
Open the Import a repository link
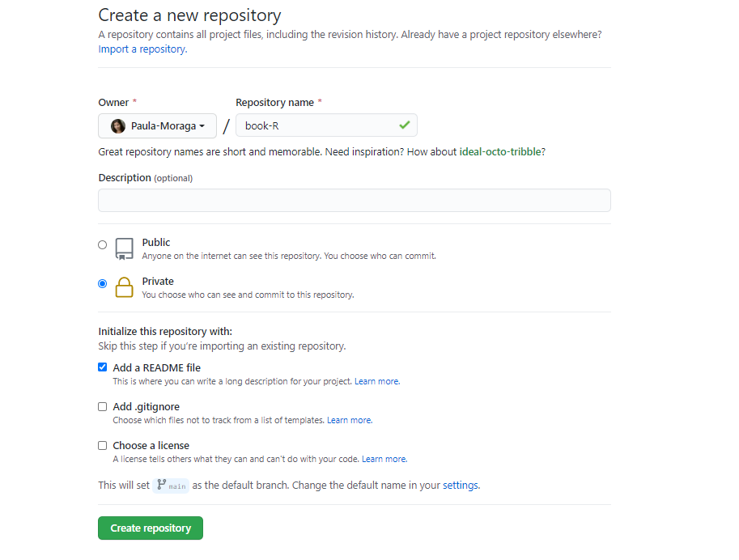(x=142, y=49)
